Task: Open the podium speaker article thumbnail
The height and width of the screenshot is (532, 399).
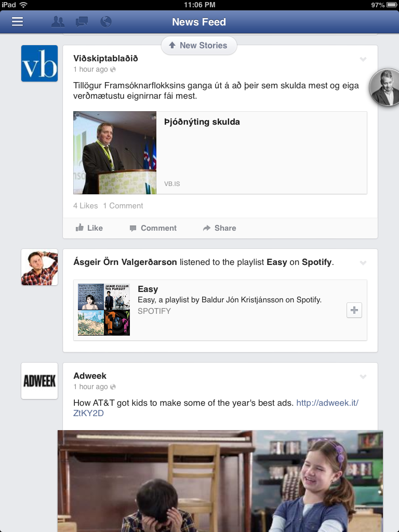Action: click(115, 153)
